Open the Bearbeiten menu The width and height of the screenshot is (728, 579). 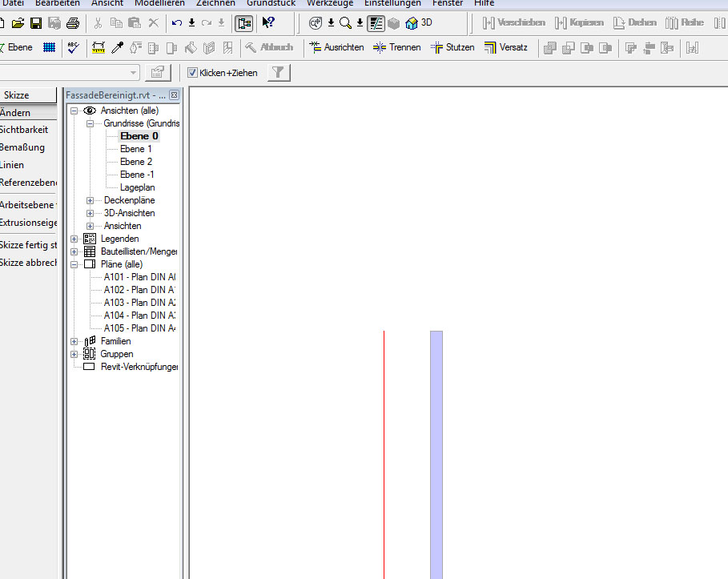58,3
